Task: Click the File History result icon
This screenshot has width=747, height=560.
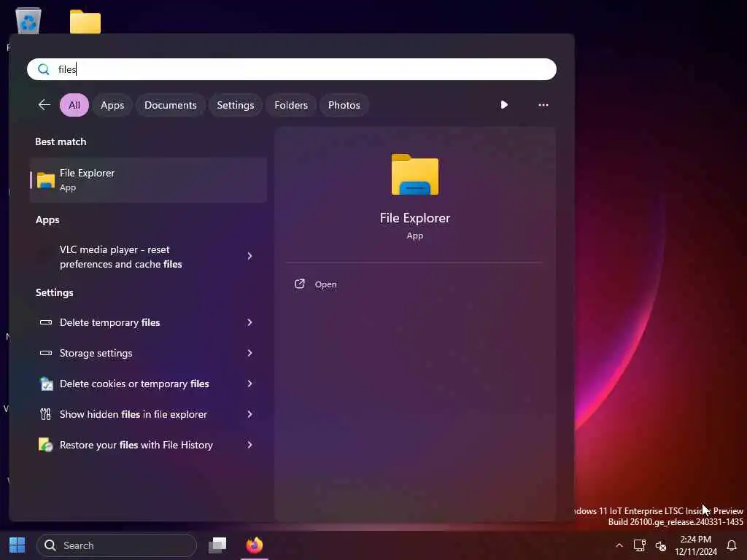Action: coord(46,445)
